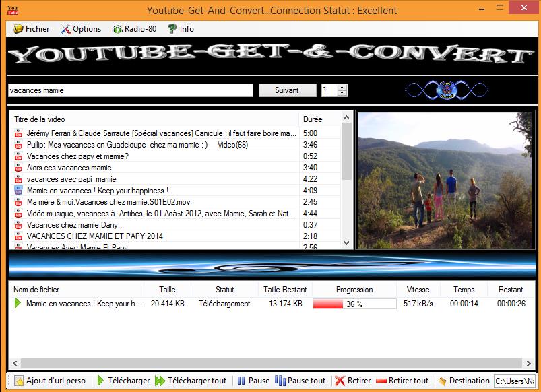Click the 'Temps' column header

click(464, 290)
